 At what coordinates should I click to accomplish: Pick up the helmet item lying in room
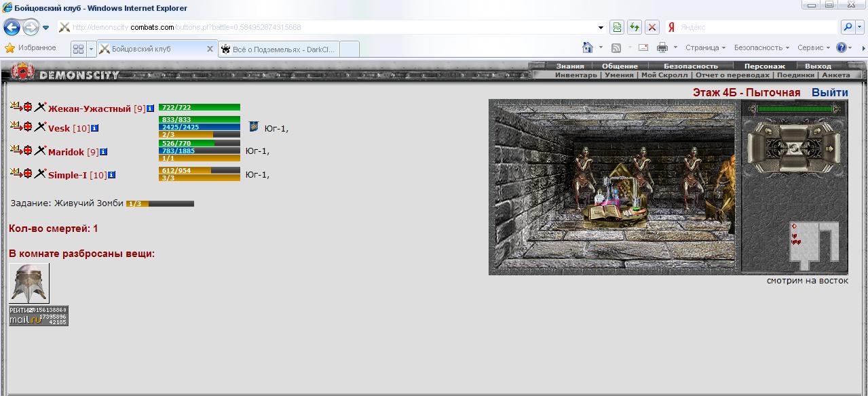(x=29, y=283)
